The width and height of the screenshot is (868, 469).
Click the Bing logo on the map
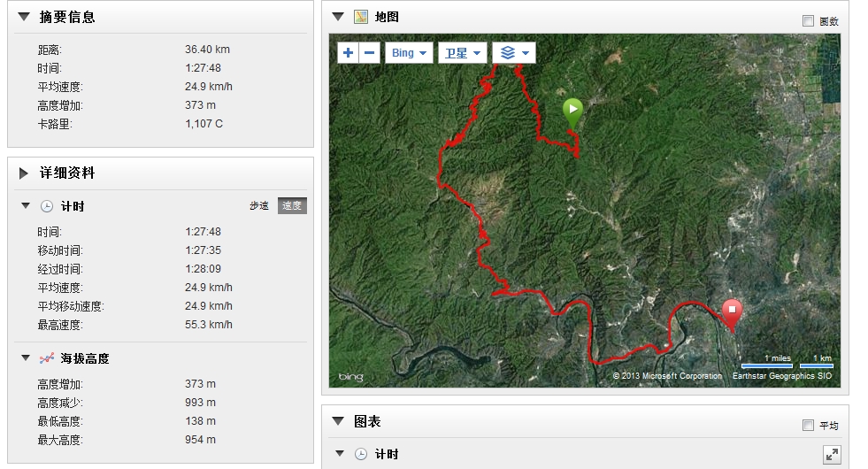pos(350,378)
